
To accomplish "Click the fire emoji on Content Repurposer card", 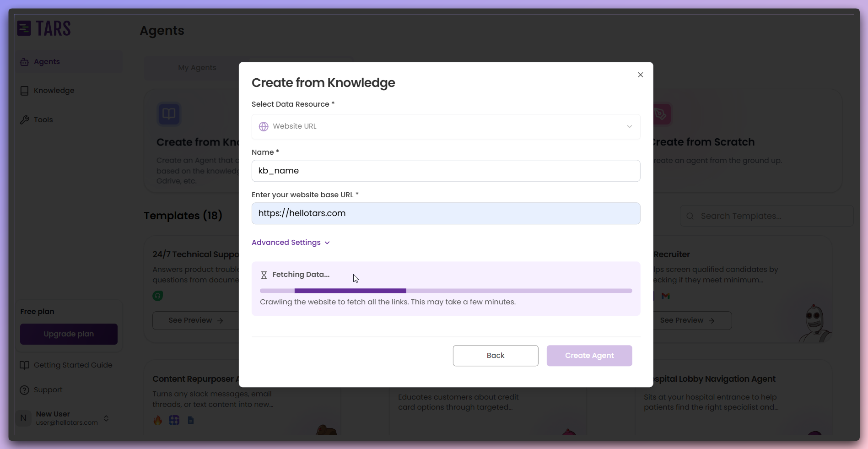I will pos(157,420).
